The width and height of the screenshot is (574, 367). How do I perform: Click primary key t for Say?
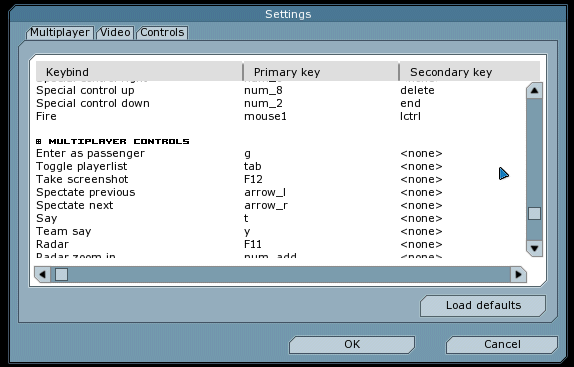(246, 218)
